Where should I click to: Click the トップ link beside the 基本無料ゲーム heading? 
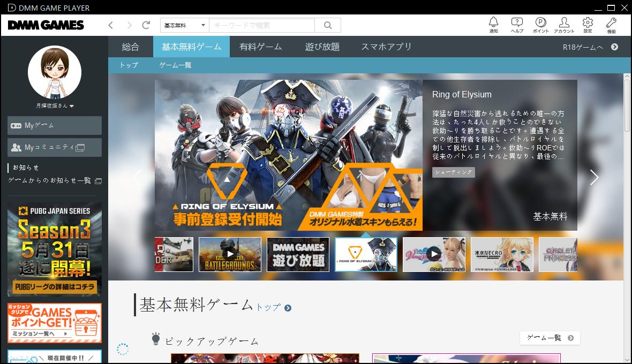pos(268,308)
